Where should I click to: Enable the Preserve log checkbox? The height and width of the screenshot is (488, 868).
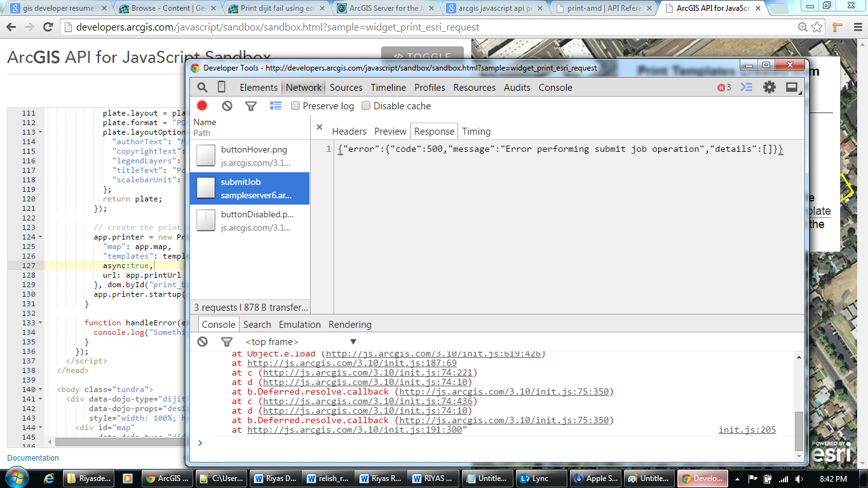click(295, 106)
